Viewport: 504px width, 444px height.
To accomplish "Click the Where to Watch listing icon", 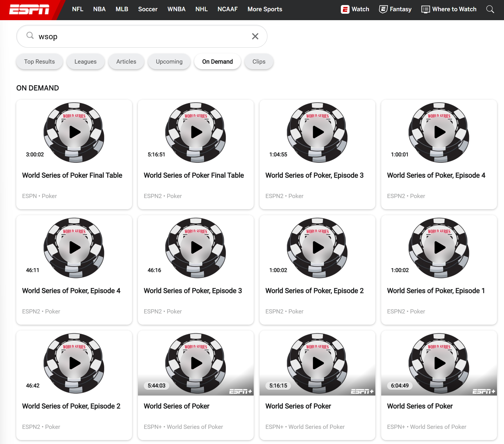I will pyautogui.click(x=426, y=9).
